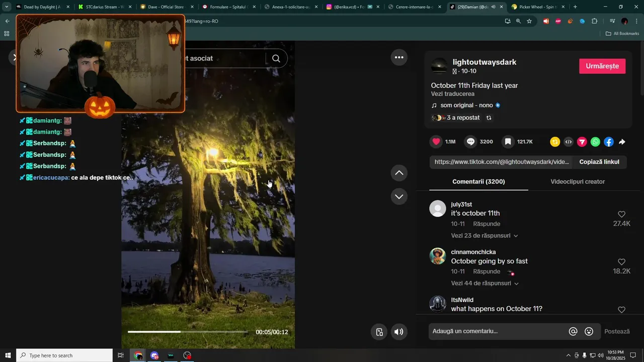Copy the video link with Copiază linkul
This screenshot has height=362, width=644.
point(599,162)
